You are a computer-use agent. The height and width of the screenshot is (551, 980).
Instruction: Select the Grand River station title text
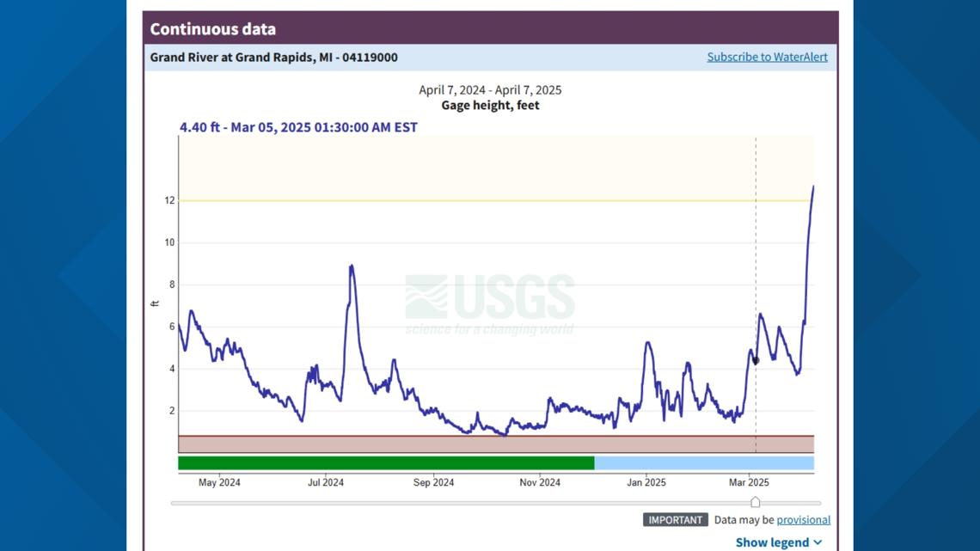tap(273, 58)
